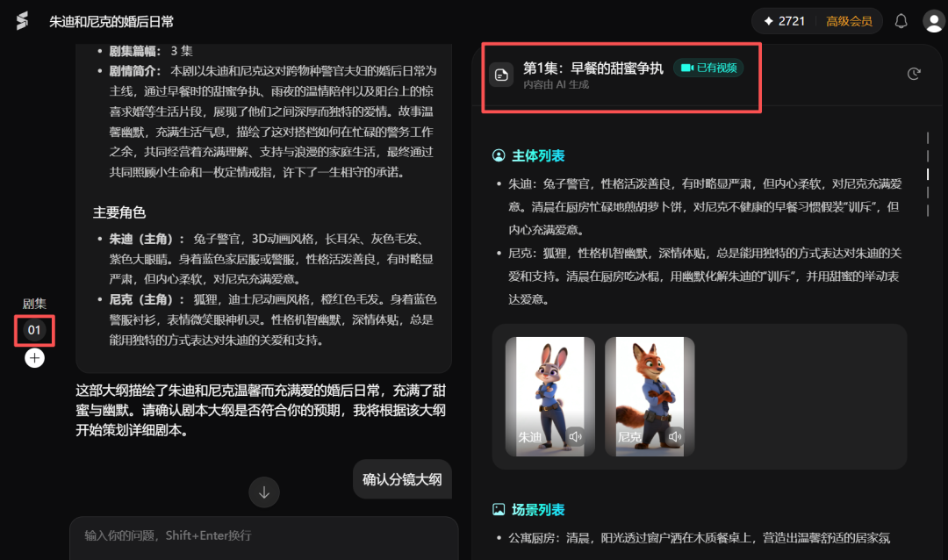Click the scroll-down arrow circle button
The height and width of the screenshot is (560, 948).
(x=263, y=492)
